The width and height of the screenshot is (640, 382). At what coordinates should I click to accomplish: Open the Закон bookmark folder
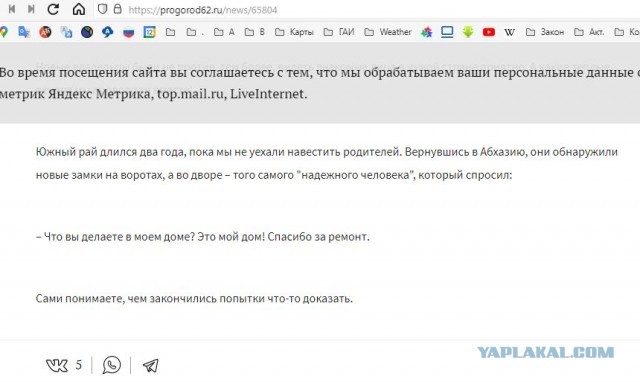click(545, 32)
